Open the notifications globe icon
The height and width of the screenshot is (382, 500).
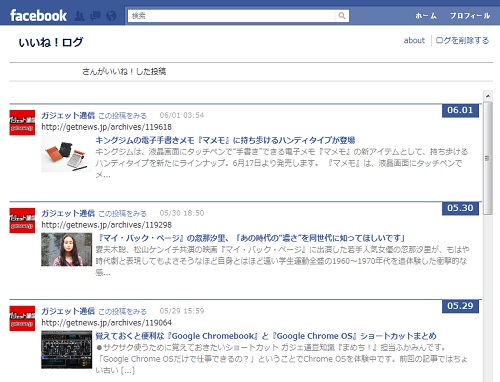(111, 16)
